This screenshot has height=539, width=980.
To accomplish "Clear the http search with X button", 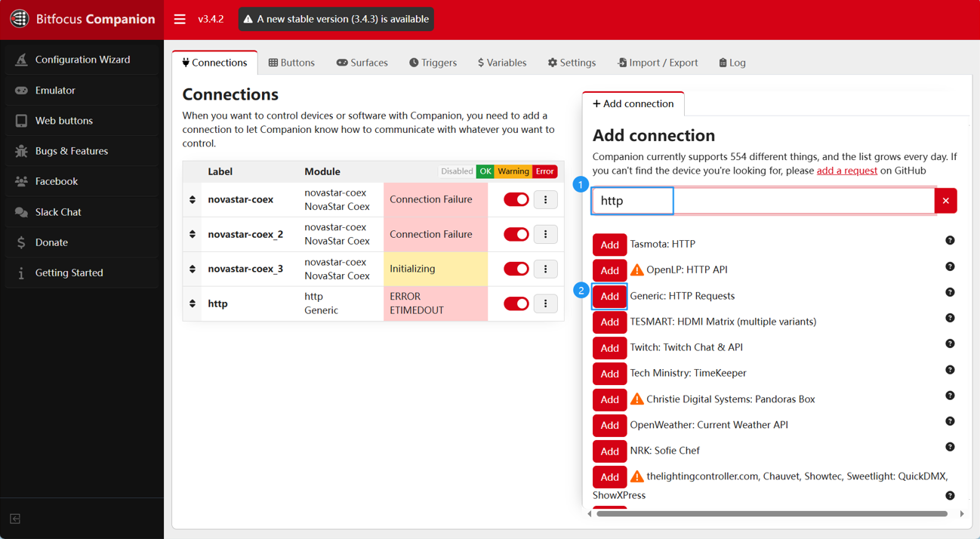I will 945,201.
